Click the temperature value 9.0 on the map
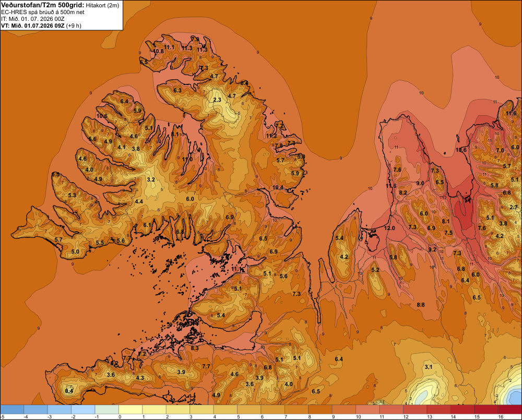 click(420, 183)
